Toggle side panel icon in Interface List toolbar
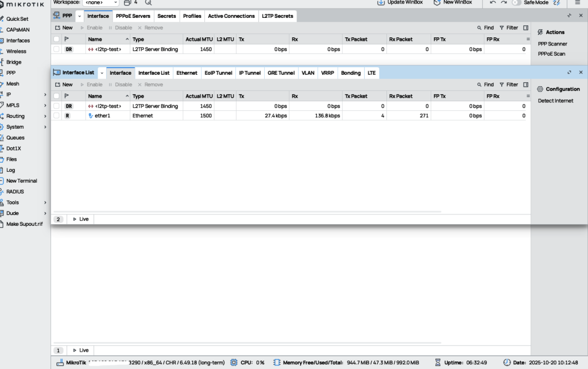Viewport: 588px width, 369px height. 525,84
